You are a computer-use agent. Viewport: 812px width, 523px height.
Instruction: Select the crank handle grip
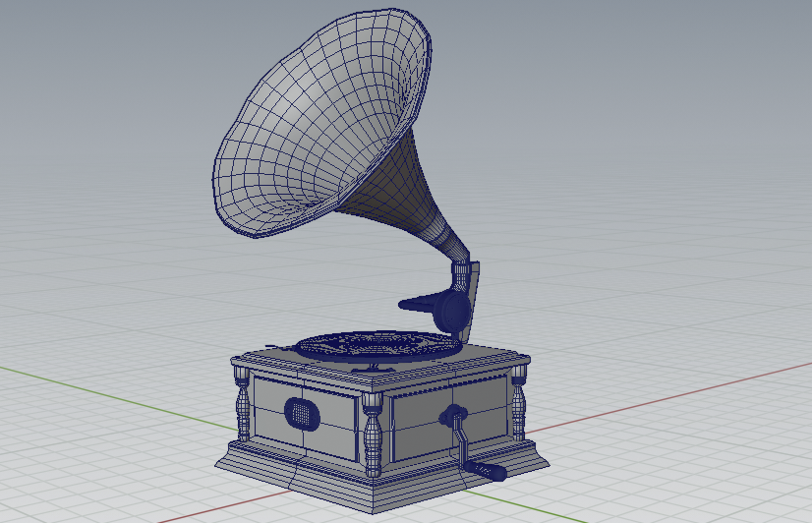point(486,473)
